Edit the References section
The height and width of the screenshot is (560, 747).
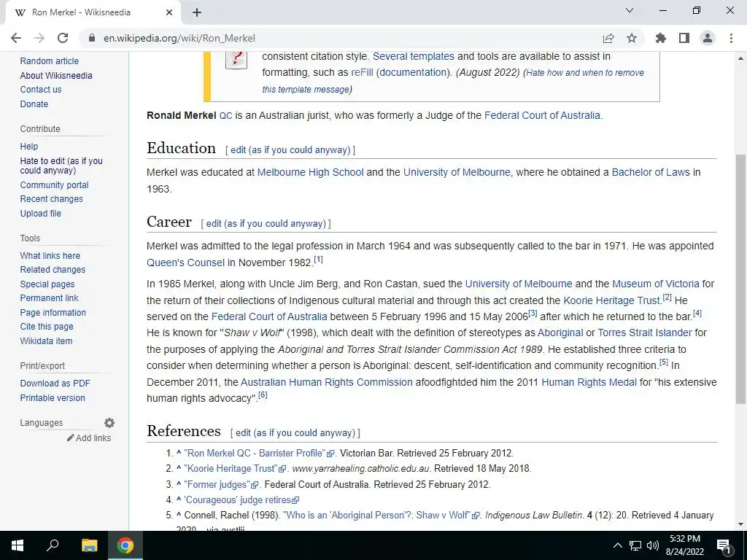(295, 433)
